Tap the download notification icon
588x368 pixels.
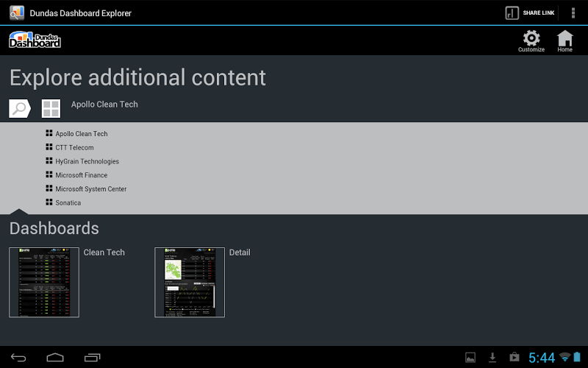(x=492, y=358)
